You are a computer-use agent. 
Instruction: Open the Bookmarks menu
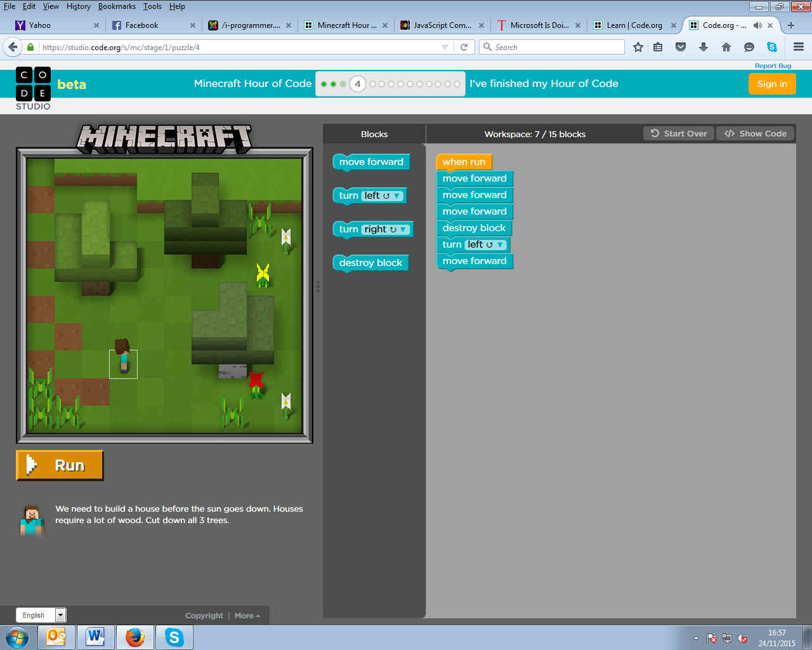pyautogui.click(x=117, y=6)
